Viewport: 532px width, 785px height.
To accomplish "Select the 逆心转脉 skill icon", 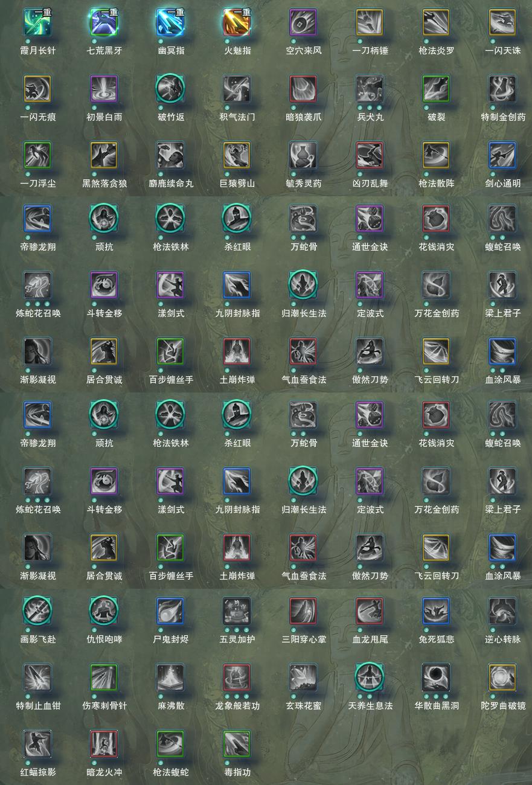I will tap(502, 611).
